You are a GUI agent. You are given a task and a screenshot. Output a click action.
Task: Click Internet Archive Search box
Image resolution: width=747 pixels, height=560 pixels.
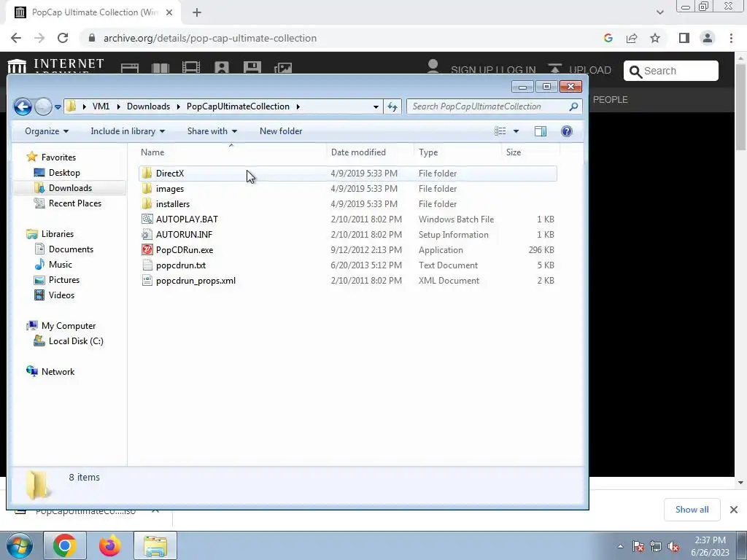tap(671, 71)
